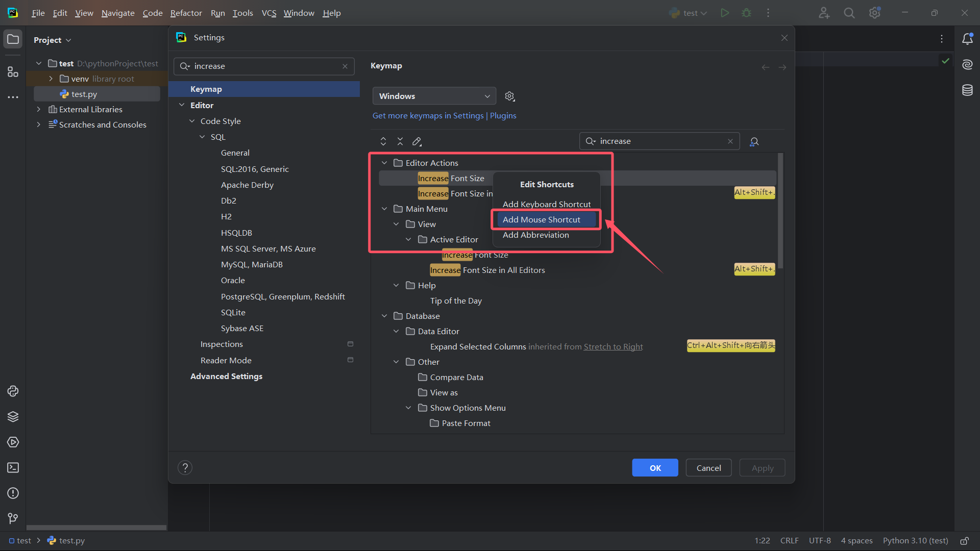Collapse the Editor Actions folder

(x=384, y=163)
